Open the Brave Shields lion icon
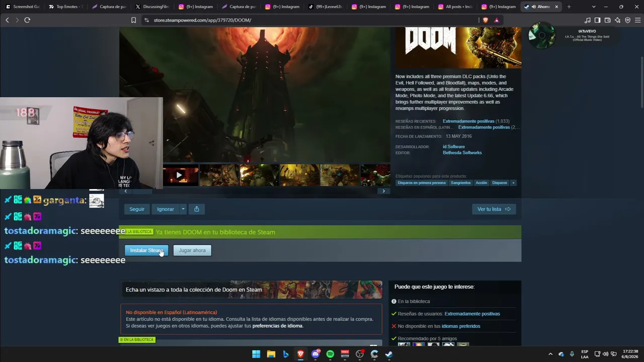The image size is (644, 362). point(486,20)
